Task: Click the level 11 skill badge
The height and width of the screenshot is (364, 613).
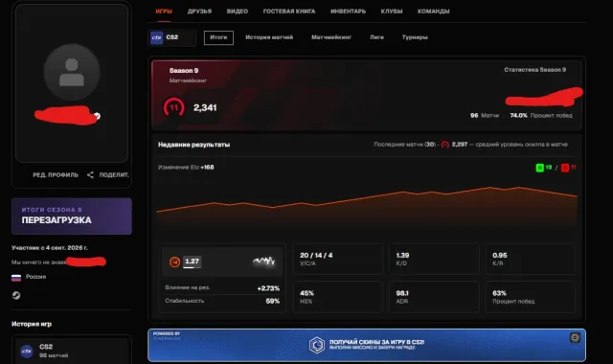Action: pos(173,107)
